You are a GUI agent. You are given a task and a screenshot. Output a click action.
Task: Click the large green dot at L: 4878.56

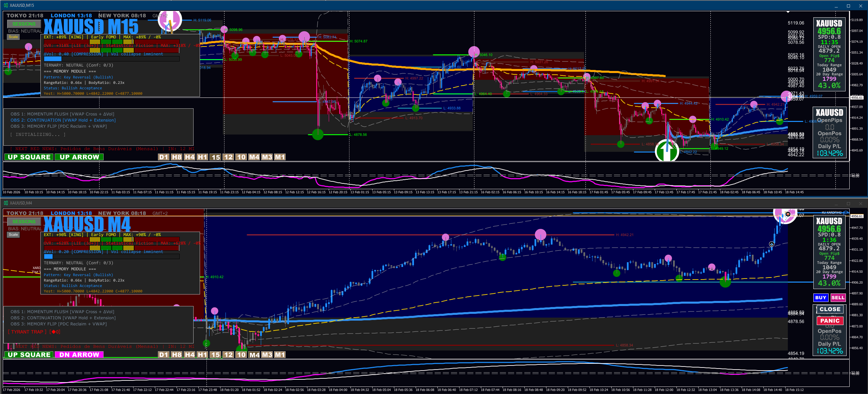click(318, 135)
